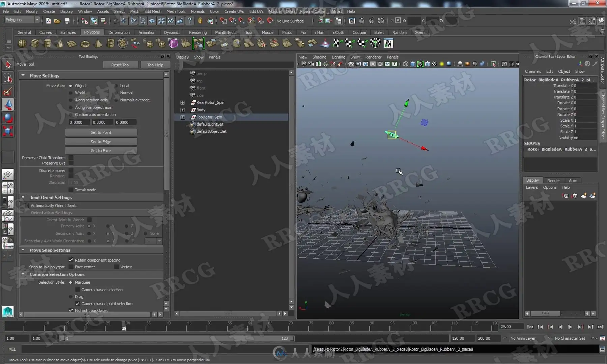The height and width of the screenshot is (364, 607).
Task: Enable textured display checker icon in viewport
Action: point(435,64)
